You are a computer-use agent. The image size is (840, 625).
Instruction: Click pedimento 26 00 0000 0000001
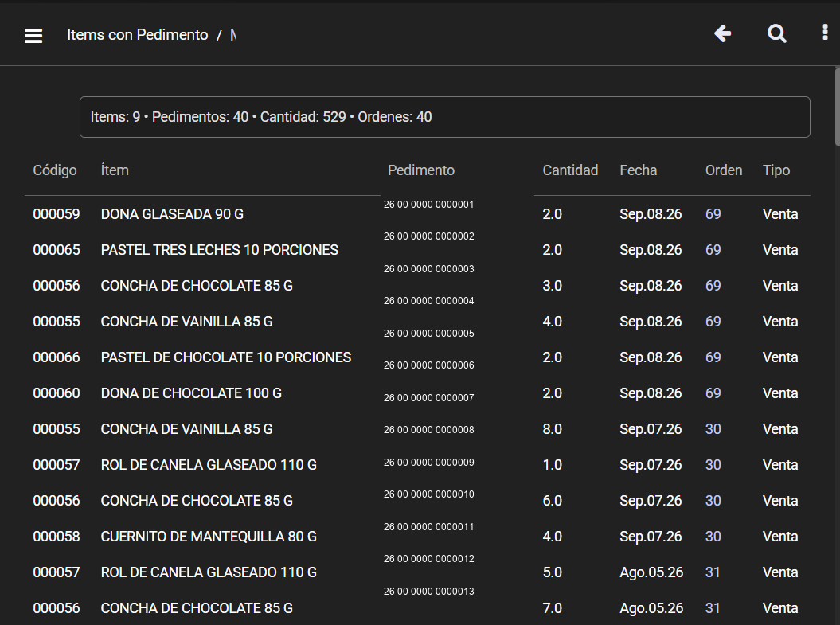(x=428, y=205)
